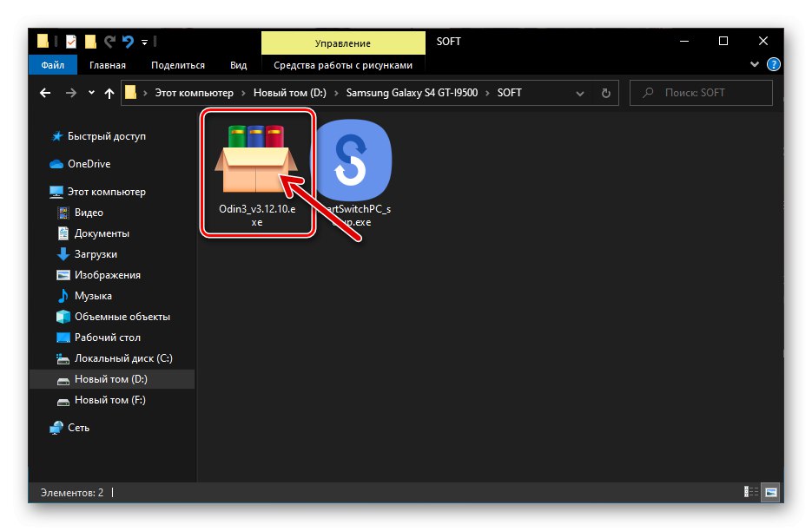Image resolution: width=812 pixels, height=531 pixels.
Task: Click Samsung Galaxy S4 GT-I9500 breadcrumb
Action: click(412, 93)
